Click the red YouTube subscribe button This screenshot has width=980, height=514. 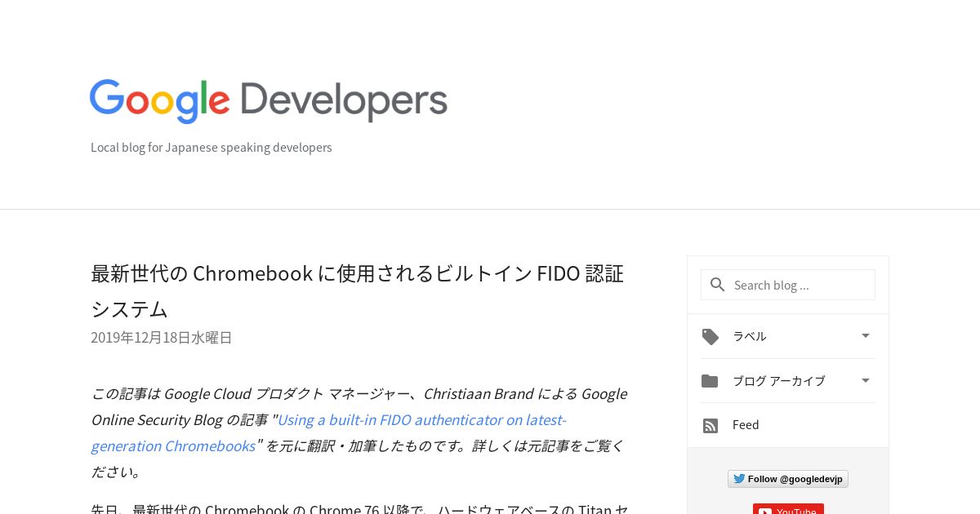click(788, 509)
